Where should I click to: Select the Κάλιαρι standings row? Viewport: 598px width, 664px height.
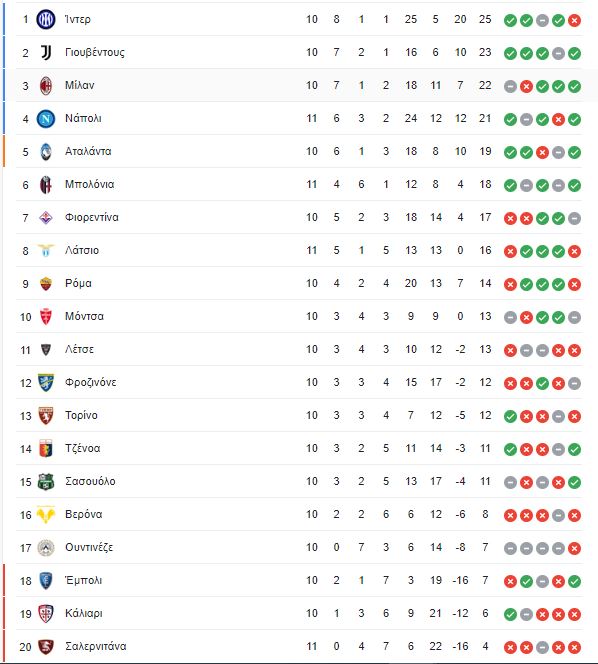(299, 614)
